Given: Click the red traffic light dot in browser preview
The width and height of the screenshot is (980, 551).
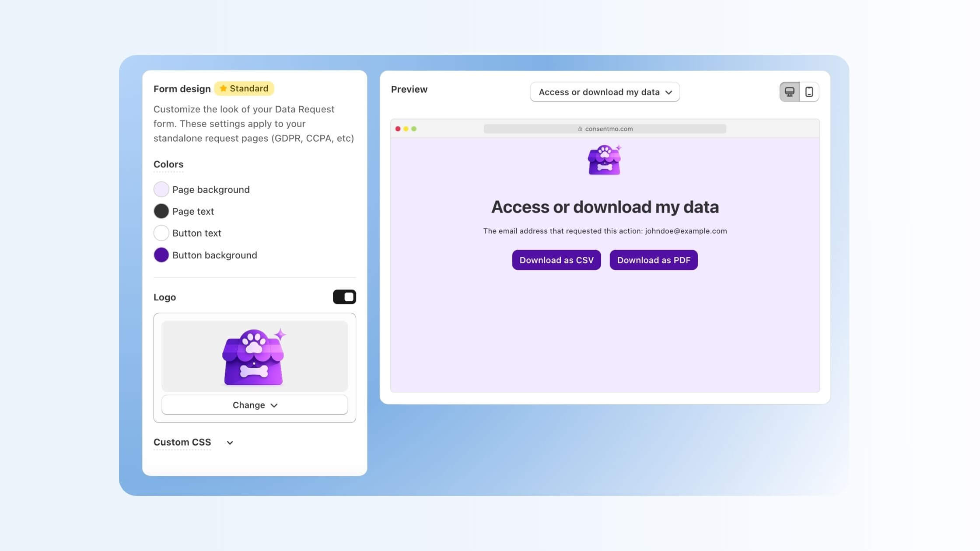Looking at the screenshot, I should [397, 129].
